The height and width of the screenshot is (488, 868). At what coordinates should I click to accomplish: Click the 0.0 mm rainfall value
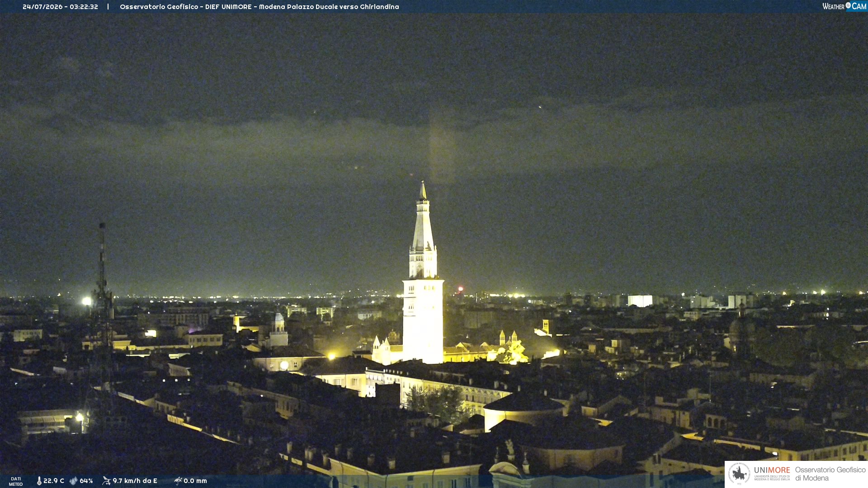click(195, 481)
